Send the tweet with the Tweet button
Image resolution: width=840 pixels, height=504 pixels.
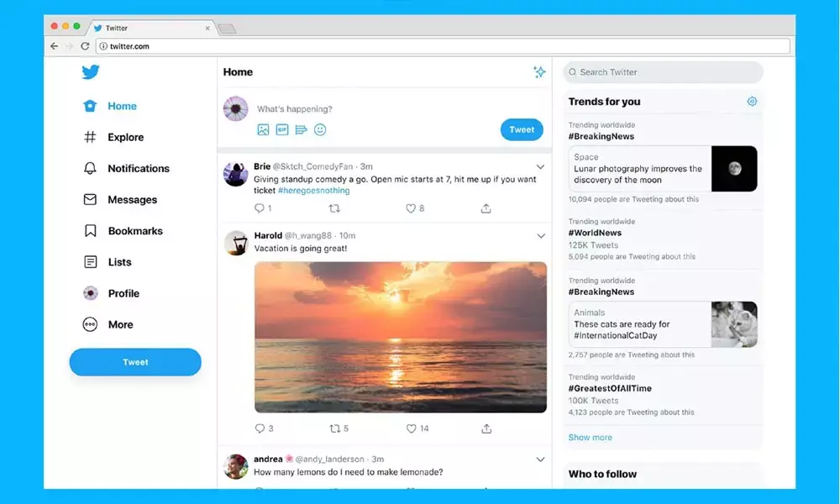522,129
